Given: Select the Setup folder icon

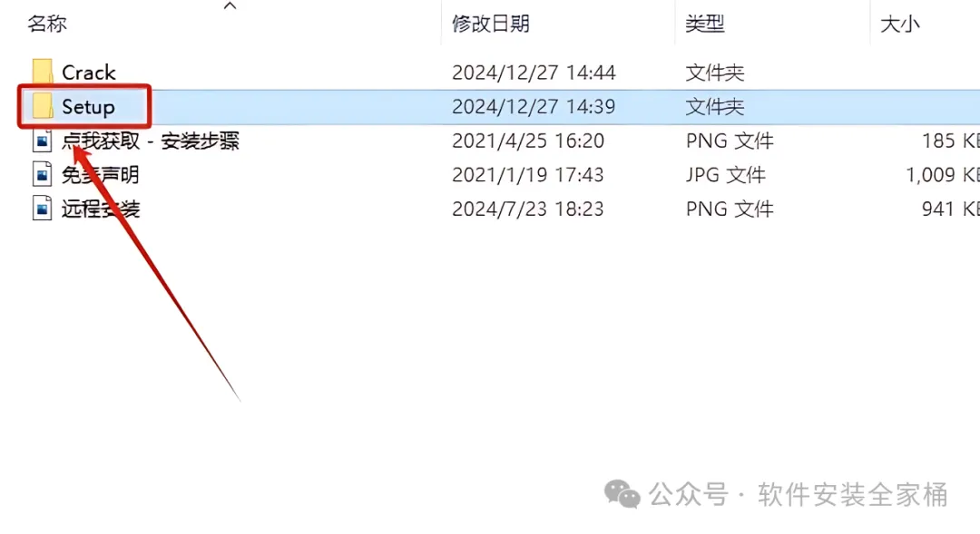Looking at the screenshot, I should [43, 106].
